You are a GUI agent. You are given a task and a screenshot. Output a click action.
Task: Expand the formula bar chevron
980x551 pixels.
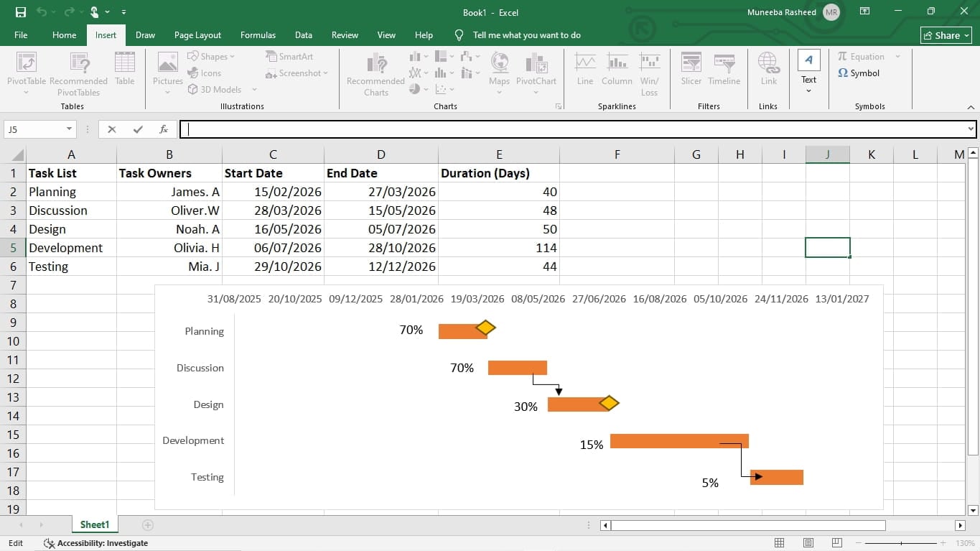pyautogui.click(x=971, y=129)
